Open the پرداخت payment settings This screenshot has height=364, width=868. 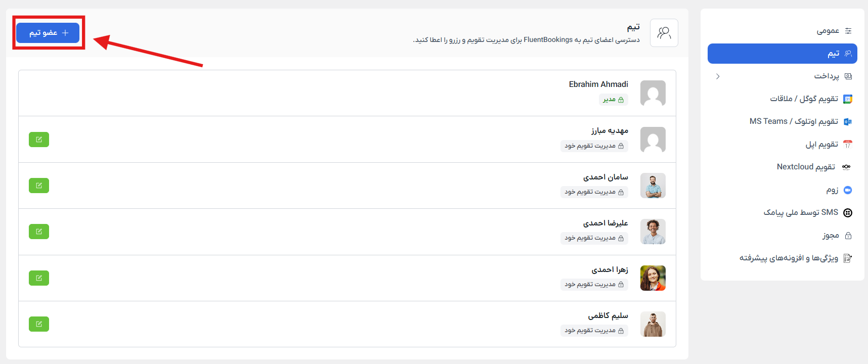click(x=827, y=76)
